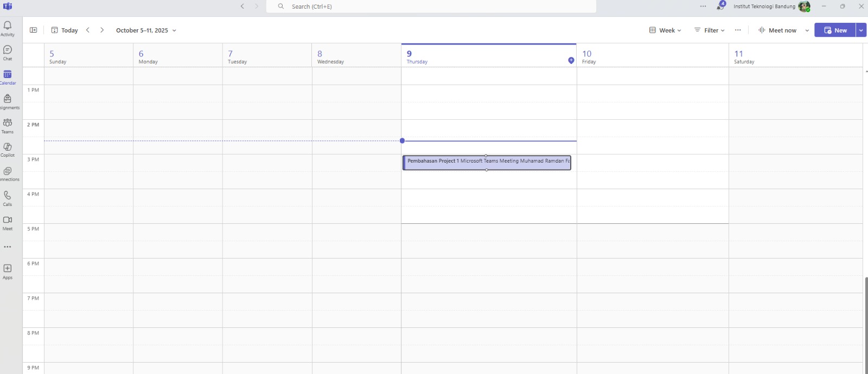Go to the next week arrow
868x374 pixels.
point(102,30)
